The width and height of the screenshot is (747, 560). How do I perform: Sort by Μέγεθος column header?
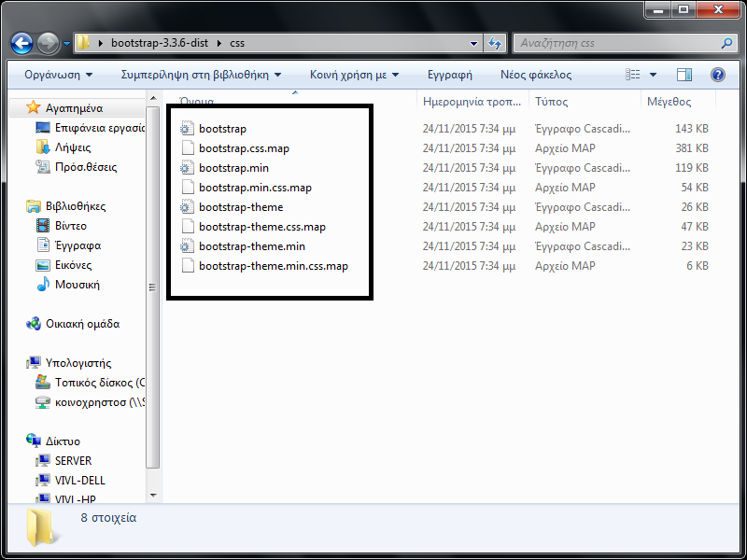(678, 101)
